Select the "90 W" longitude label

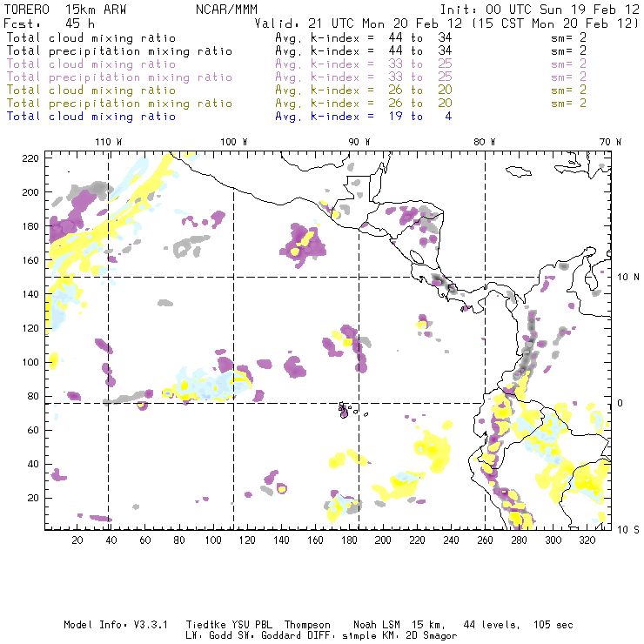coord(359,142)
